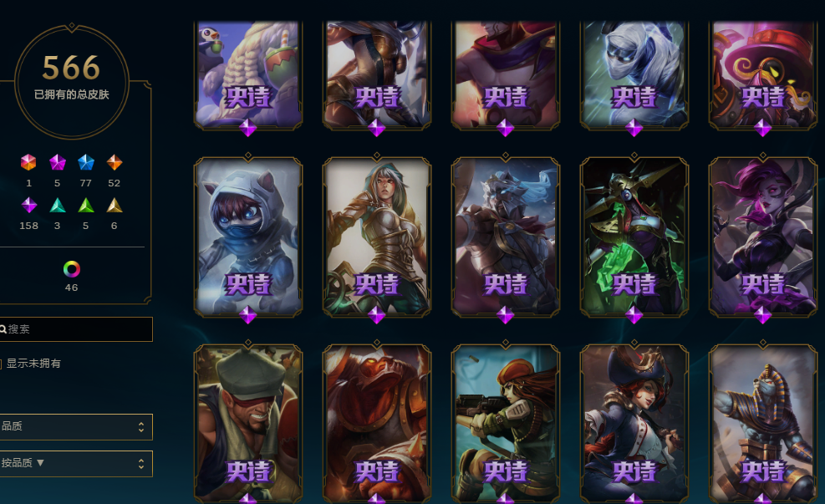
Task: Click the stepper arrows on 品质 dropdown
Action: [141, 426]
